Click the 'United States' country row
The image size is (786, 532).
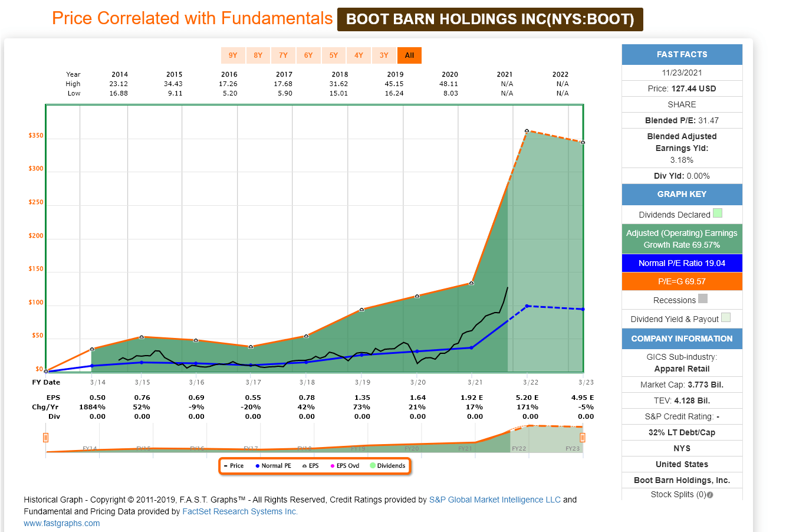(x=682, y=464)
